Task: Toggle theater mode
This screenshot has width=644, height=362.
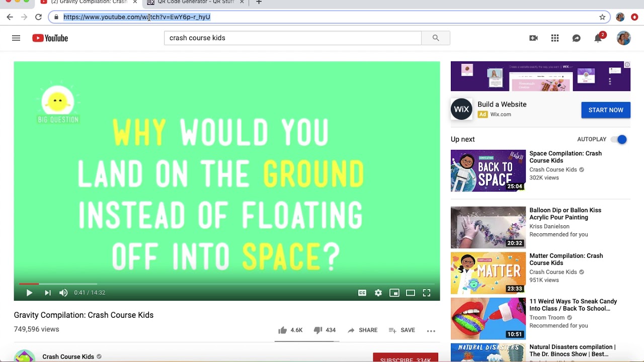Action: pyautogui.click(x=411, y=293)
